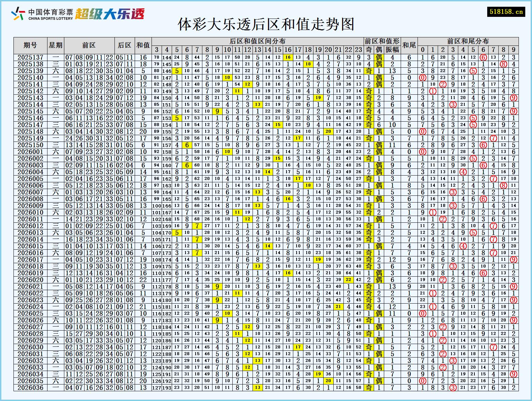The image size is (532, 401).
Task: Click 振幅 value 13 in row 2025139
Action: [x=392, y=71]
